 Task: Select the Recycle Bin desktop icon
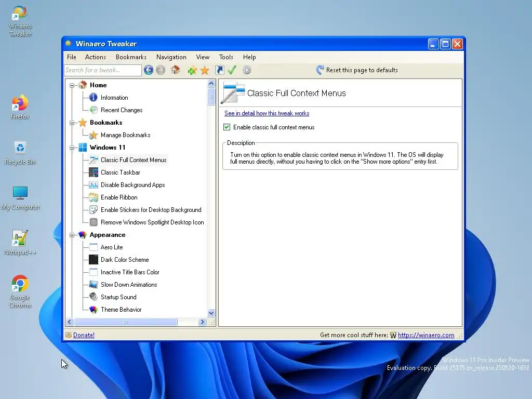click(x=20, y=153)
